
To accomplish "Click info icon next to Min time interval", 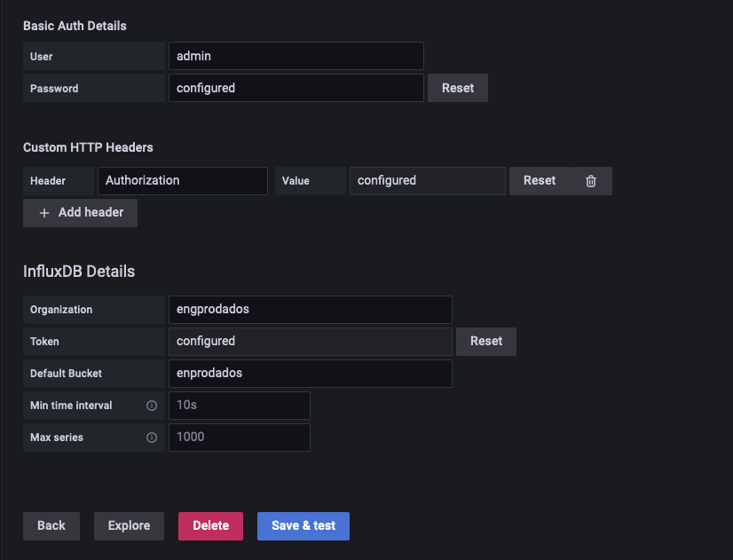I will (x=152, y=406).
